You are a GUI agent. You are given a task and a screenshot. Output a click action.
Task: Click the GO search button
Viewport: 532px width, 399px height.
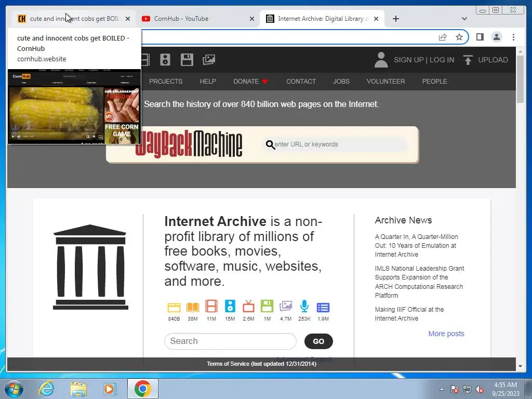coord(318,341)
